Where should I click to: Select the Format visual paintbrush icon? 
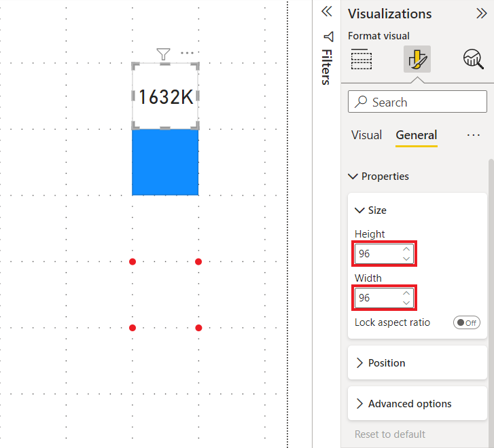click(416, 60)
